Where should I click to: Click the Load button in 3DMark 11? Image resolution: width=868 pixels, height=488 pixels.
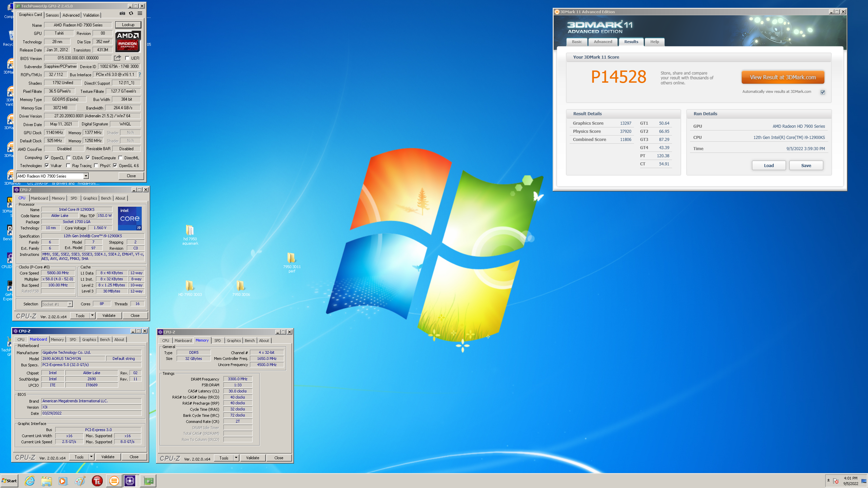pos(769,165)
